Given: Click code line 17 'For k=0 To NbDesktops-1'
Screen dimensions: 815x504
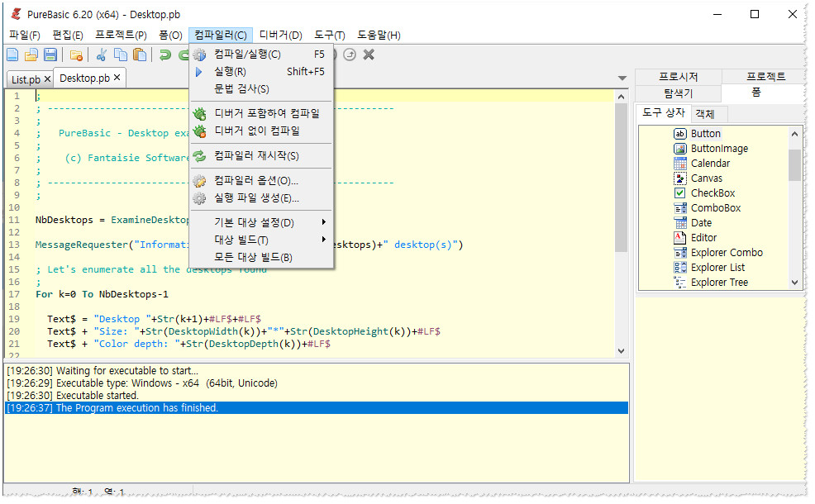Looking at the screenshot, I should point(102,295).
